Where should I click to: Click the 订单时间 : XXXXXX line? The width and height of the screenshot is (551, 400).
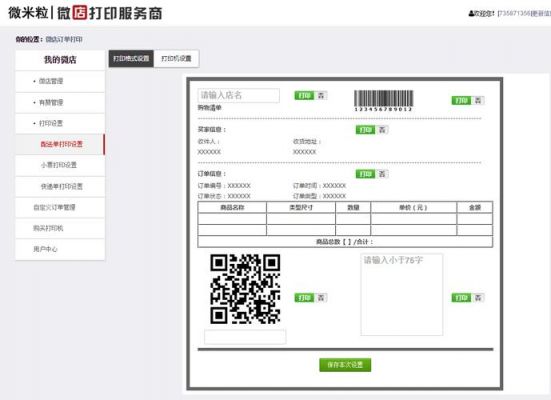coord(319,186)
